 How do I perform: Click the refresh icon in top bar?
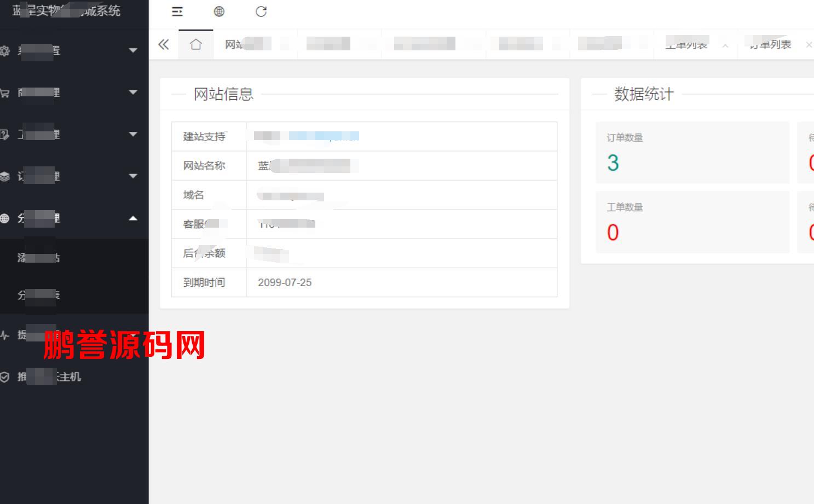261,11
